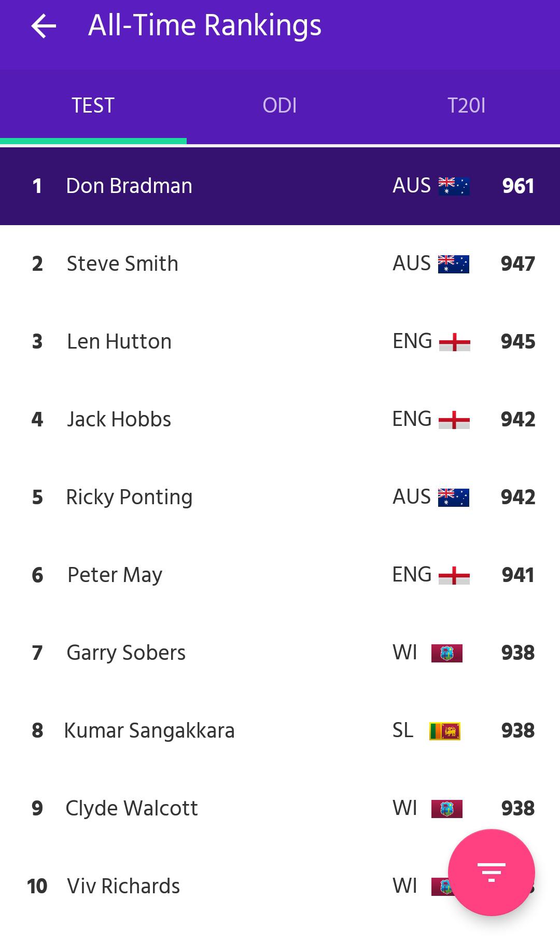560x941 pixels.
Task: Tap Peter May's rating of 941
Action: (x=517, y=574)
